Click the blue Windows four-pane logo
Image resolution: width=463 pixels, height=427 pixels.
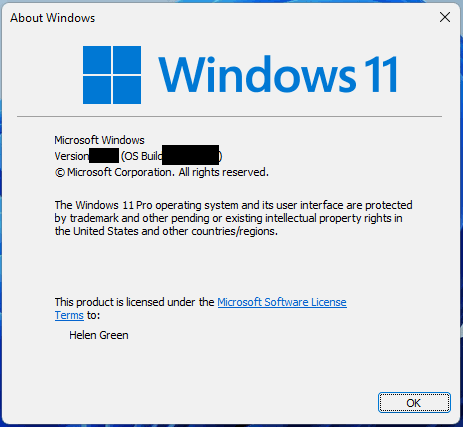click(x=112, y=75)
